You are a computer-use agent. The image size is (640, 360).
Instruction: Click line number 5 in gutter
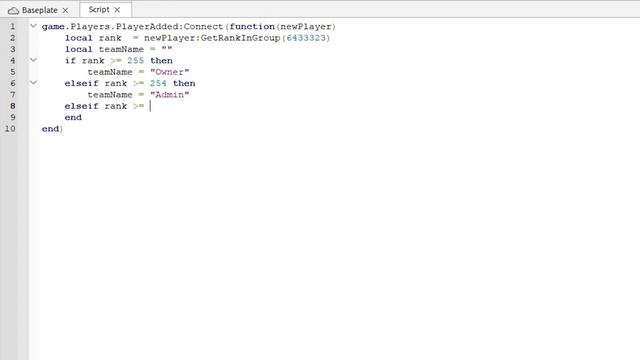[x=13, y=72]
